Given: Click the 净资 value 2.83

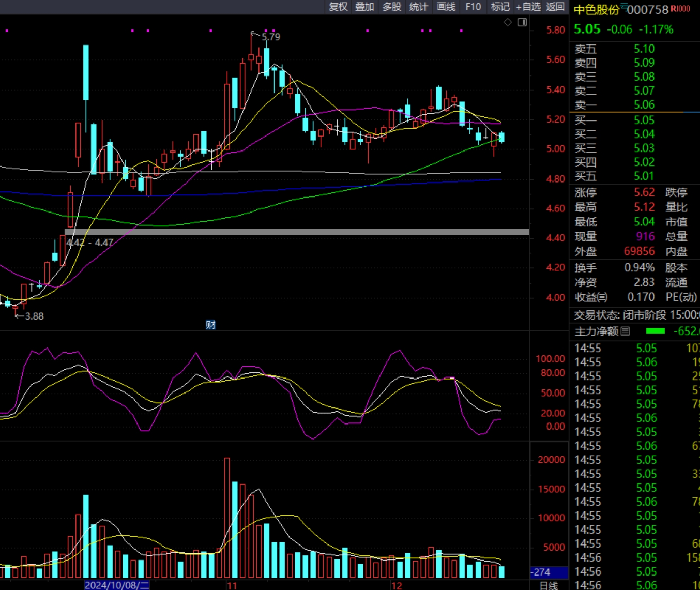Looking at the screenshot, I should coord(644,282).
